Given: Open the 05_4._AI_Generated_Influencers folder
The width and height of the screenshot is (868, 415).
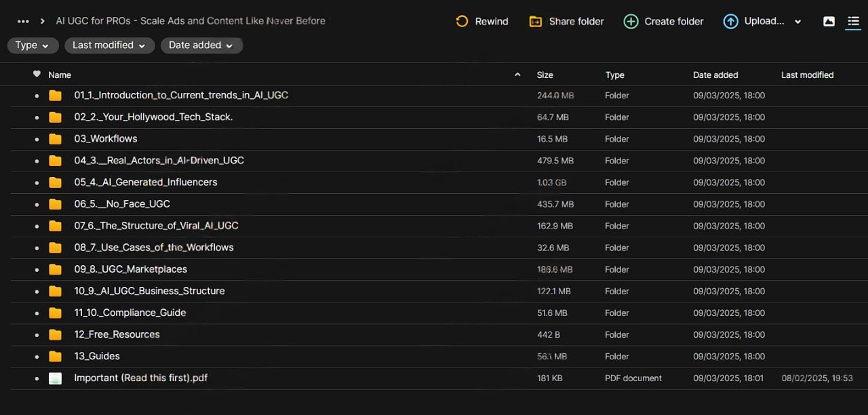Looking at the screenshot, I should coord(145,182).
